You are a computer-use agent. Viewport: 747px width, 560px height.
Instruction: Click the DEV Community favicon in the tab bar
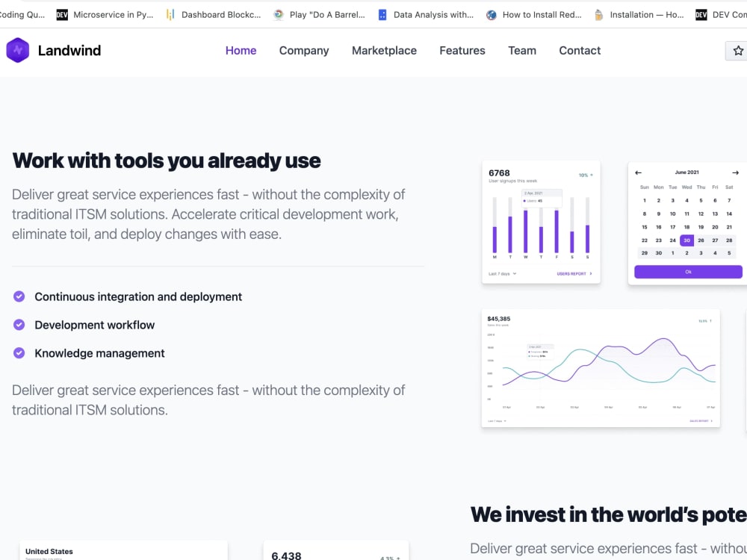point(702,13)
